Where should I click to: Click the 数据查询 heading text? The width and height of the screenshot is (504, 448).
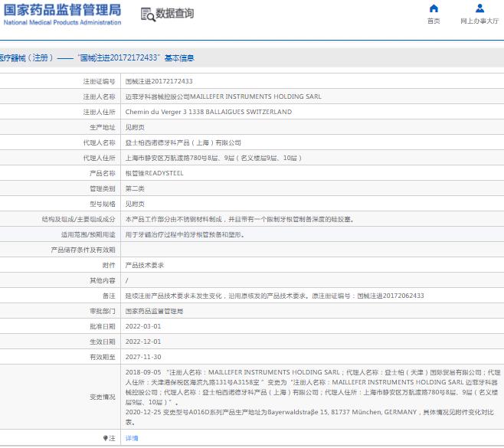[175, 13]
